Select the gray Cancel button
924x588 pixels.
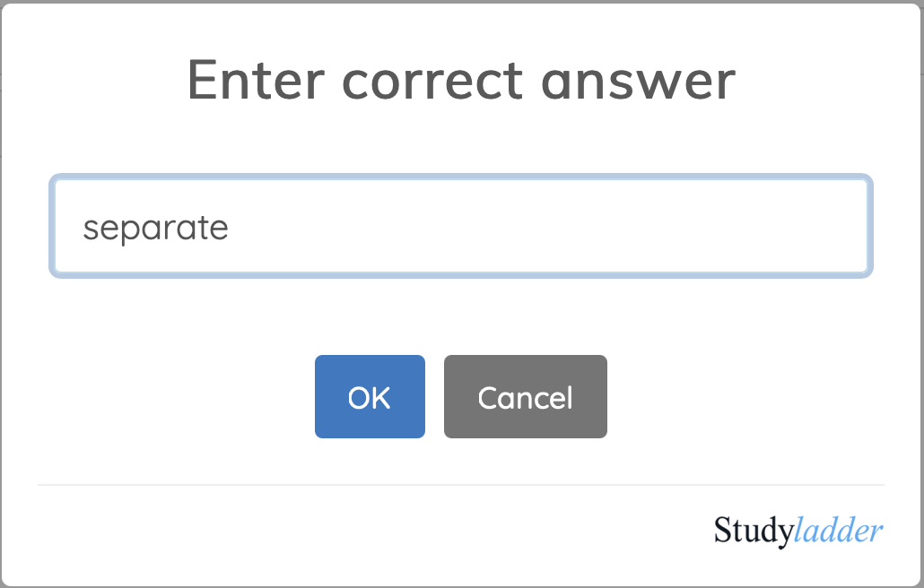525,397
